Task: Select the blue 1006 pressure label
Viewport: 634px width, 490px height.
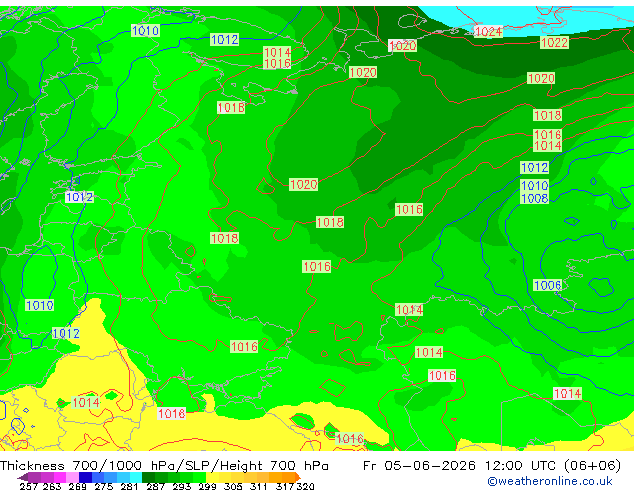Action: pyautogui.click(x=547, y=285)
